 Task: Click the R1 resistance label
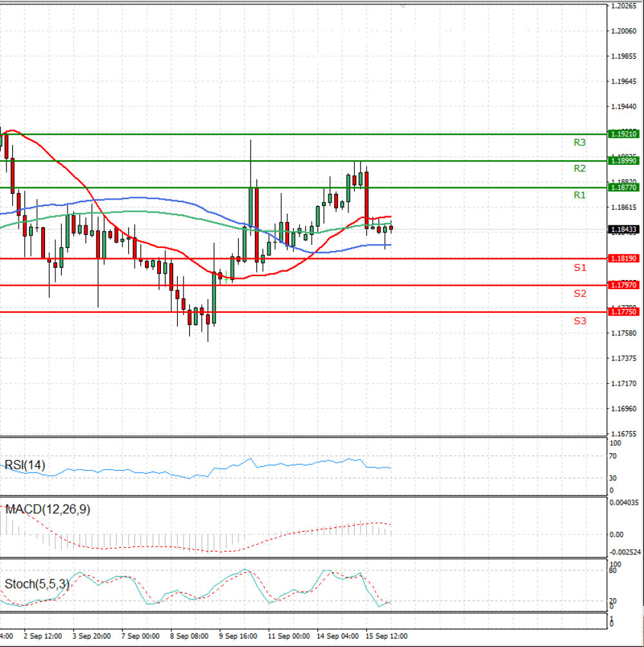click(580, 195)
